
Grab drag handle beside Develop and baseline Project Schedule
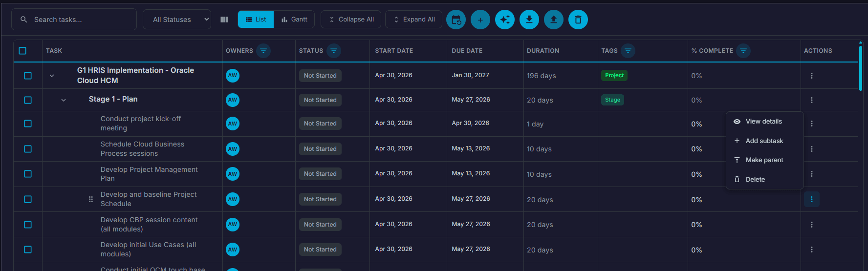point(91,199)
